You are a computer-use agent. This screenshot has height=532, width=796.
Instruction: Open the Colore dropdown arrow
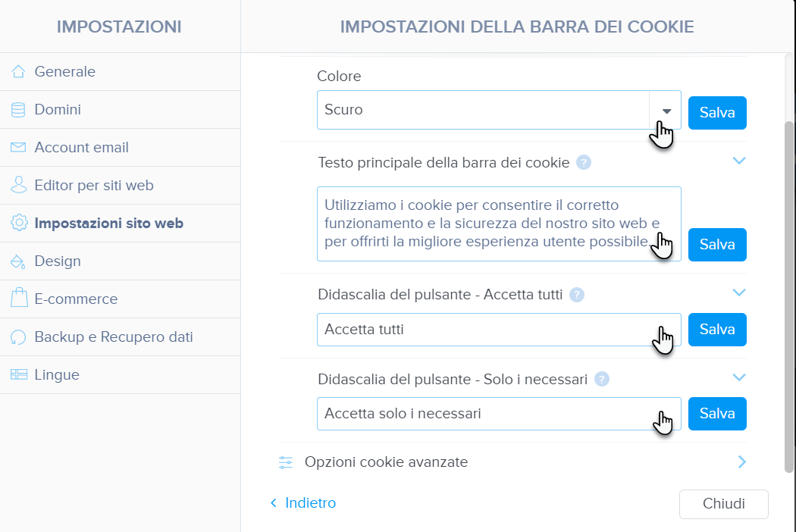666,110
